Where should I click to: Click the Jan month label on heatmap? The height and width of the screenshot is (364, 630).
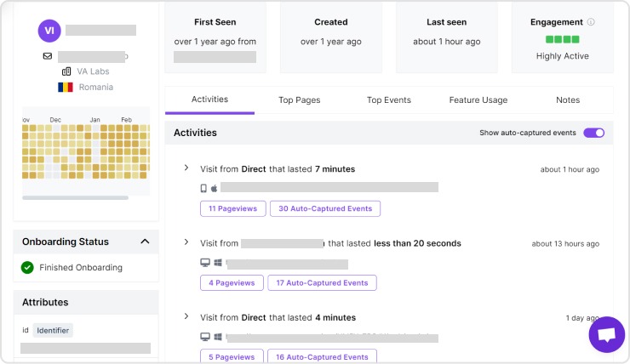[94, 120]
